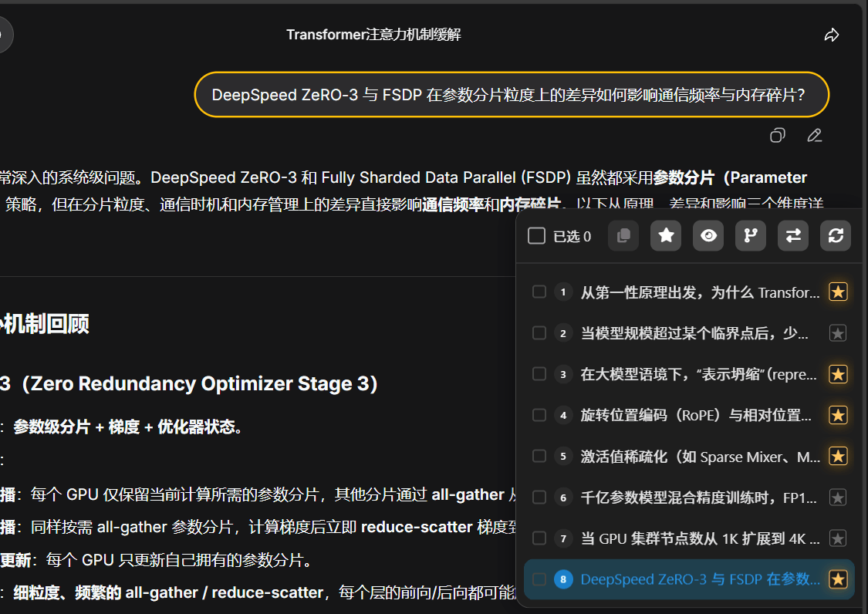Click the duplicate icon next to 已选 0
This screenshot has height=614, width=868.
click(x=623, y=236)
